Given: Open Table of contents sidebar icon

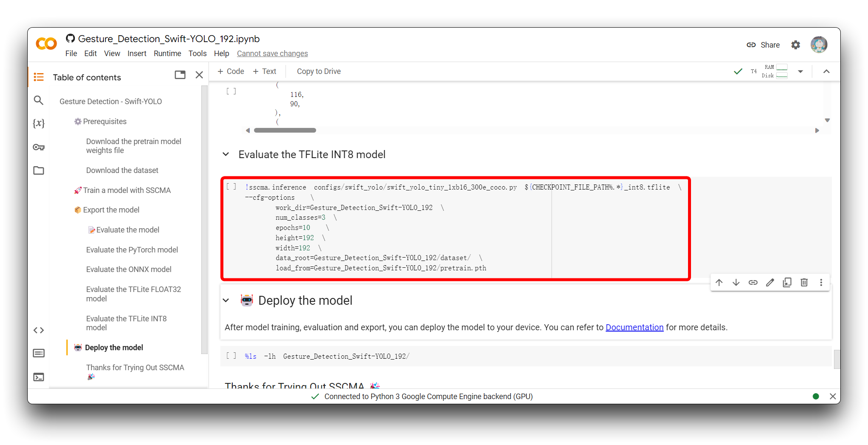Looking at the screenshot, I should 39,77.
